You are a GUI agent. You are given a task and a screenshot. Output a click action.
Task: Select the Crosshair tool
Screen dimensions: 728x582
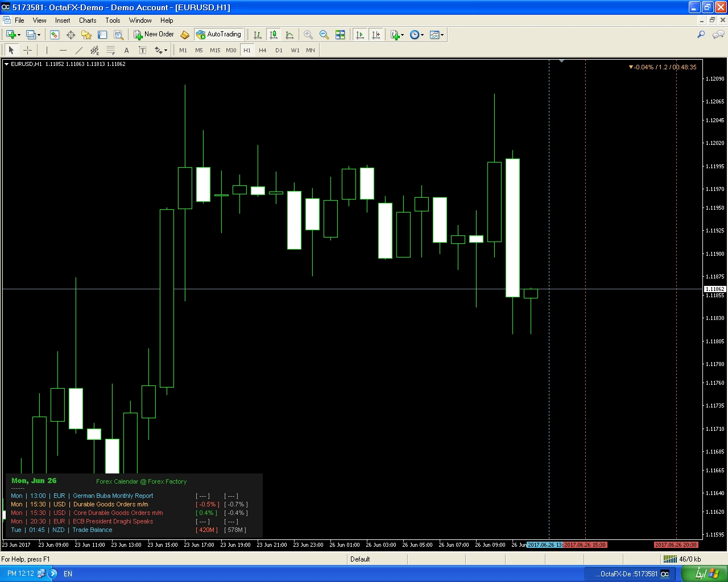[27, 50]
